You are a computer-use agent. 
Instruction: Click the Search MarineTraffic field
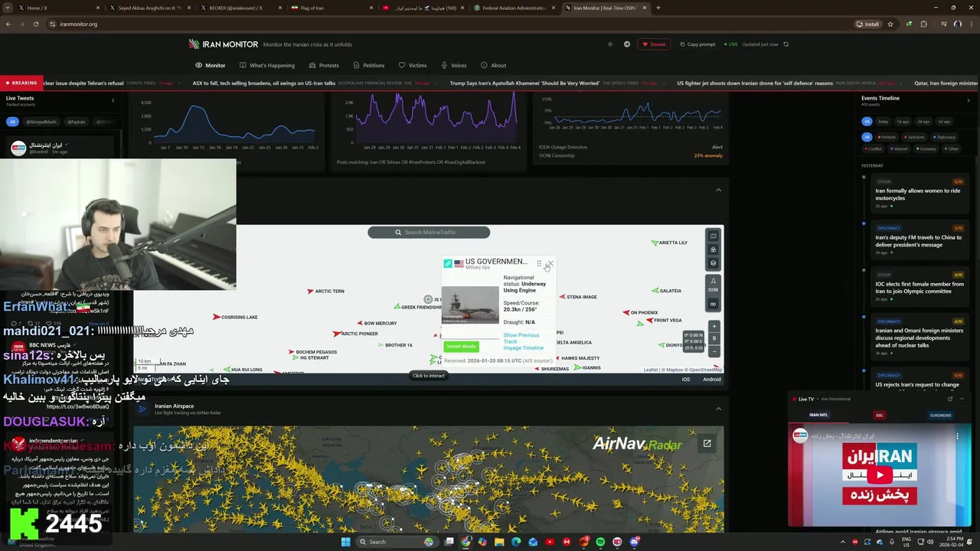(x=429, y=232)
